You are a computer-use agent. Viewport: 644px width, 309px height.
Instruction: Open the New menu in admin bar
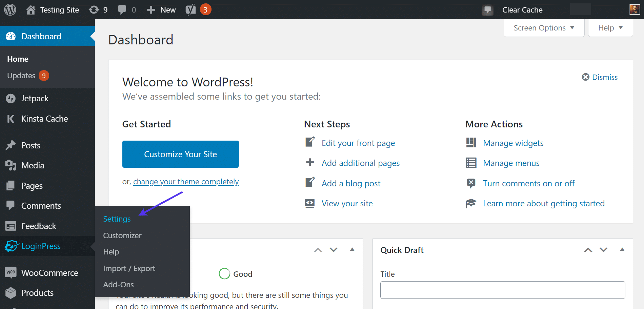161,9
